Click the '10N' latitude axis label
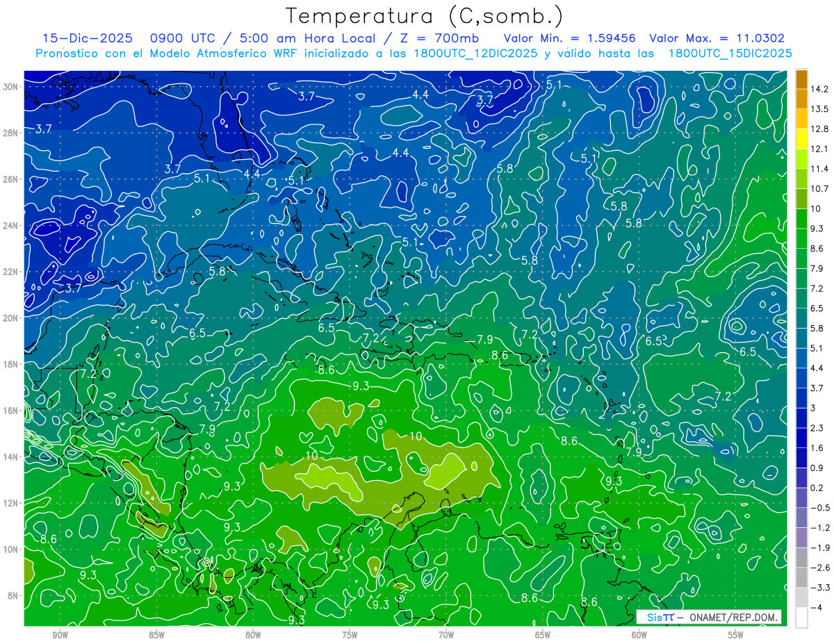The height and width of the screenshot is (644, 834). point(11,549)
